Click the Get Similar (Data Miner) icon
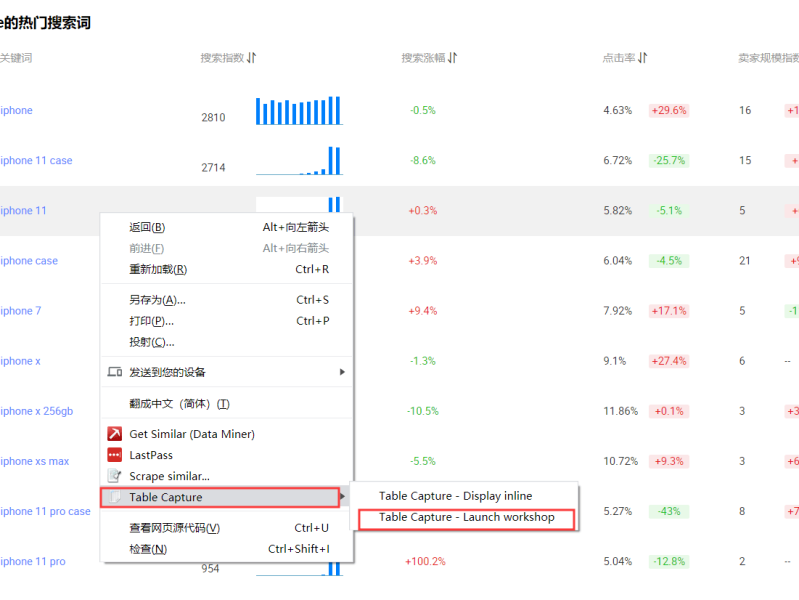The width and height of the screenshot is (799, 600). pos(115,434)
